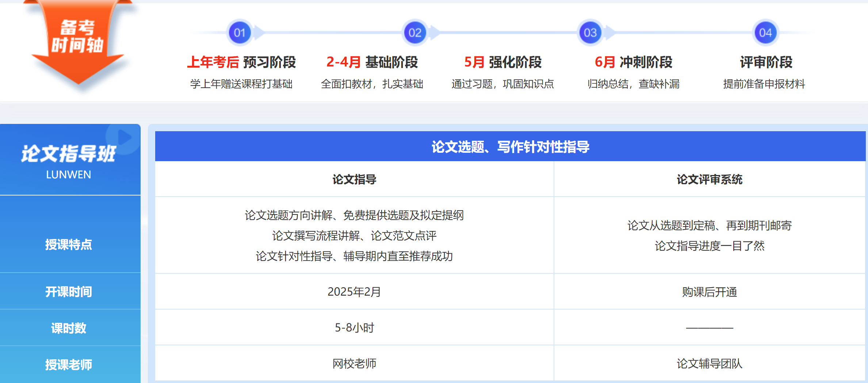Click the 授课老师 row label
Screen dimensions: 868x383
tap(69, 364)
